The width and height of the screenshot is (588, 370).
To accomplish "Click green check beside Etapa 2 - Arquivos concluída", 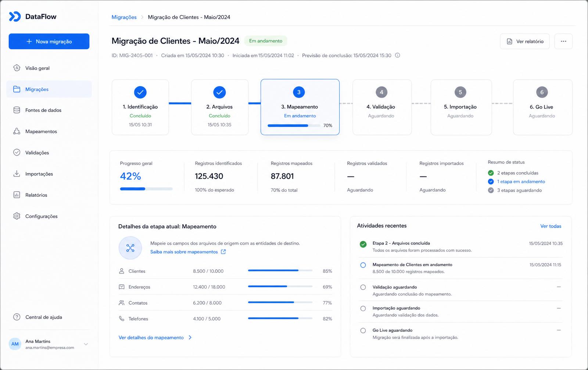I will [x=363, y=244].
